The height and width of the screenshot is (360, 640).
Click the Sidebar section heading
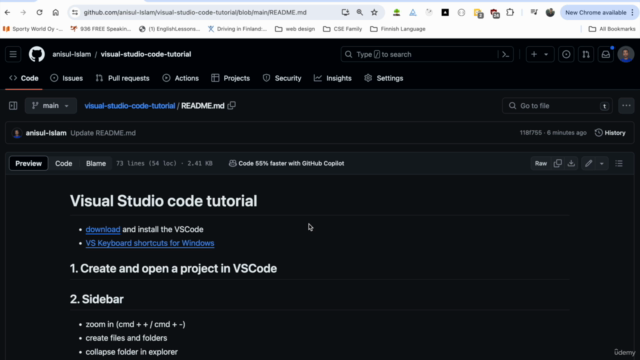(97, 299)
